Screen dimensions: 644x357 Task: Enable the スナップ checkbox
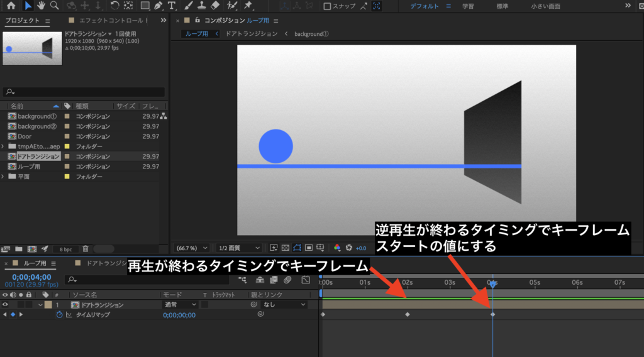tap(327, 6)
